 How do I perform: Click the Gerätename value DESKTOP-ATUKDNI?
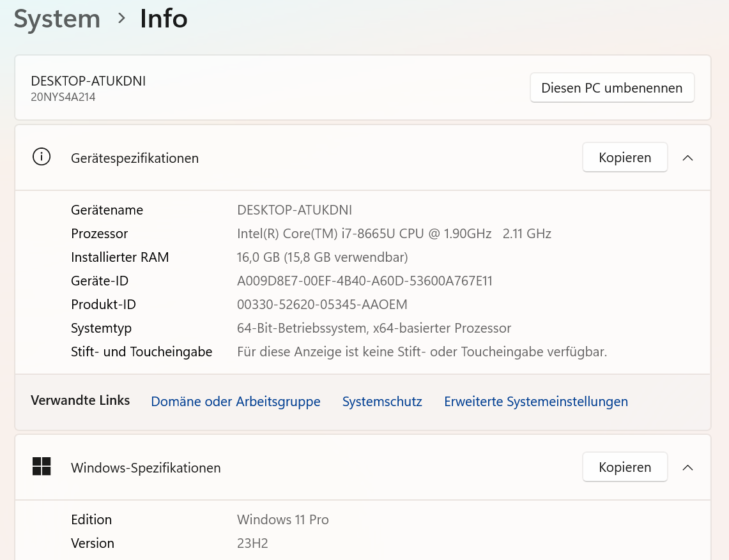295,210
